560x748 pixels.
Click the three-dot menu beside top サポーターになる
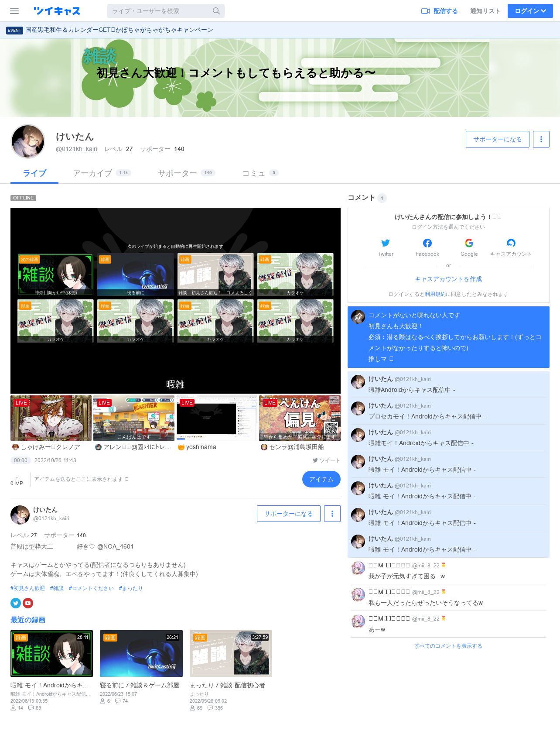pos(541,139)
